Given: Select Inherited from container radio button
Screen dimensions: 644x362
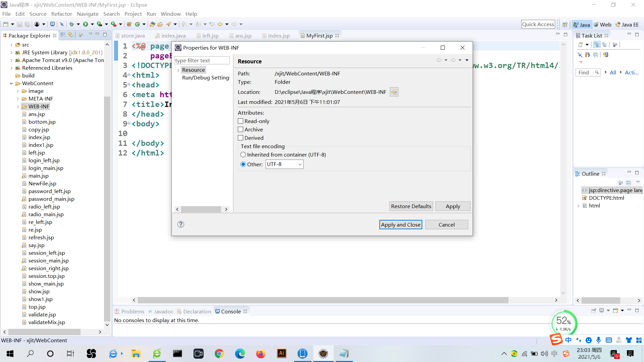Looking at the screenshot, I should pyautogui.click(x=243, y=155).
